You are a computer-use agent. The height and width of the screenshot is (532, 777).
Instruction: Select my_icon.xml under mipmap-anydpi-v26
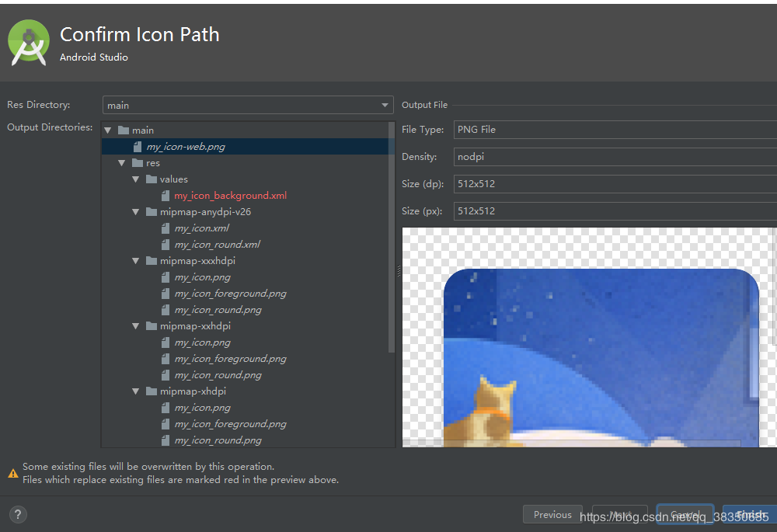(202, 228)
